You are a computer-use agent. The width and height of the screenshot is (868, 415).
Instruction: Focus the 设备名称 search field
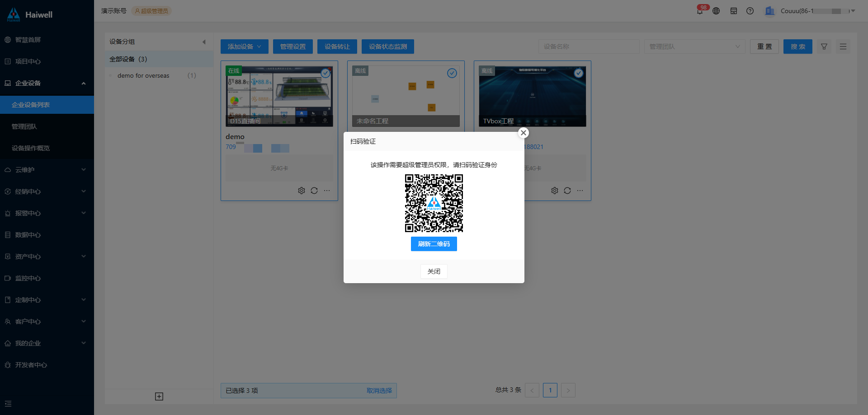click(589, 47)
